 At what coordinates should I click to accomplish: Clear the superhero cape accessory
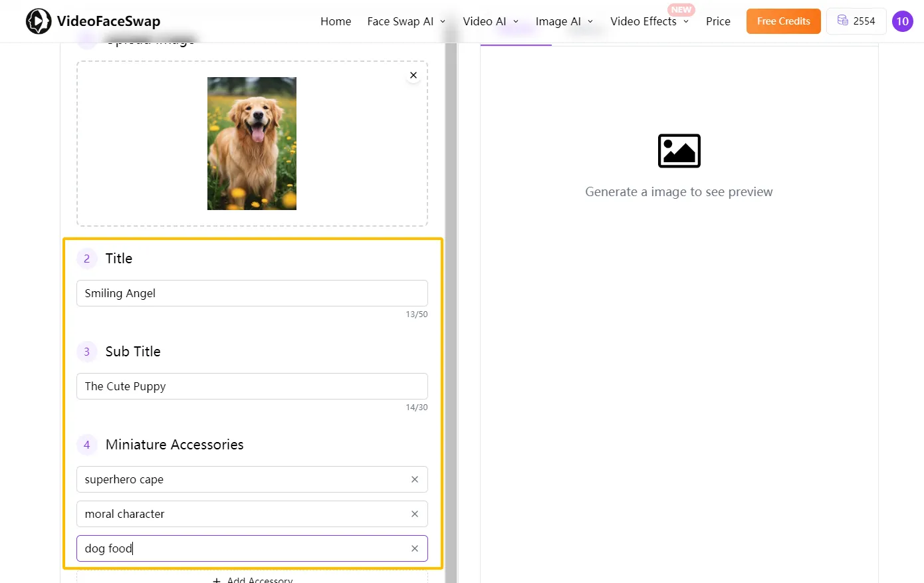point(415,479)
